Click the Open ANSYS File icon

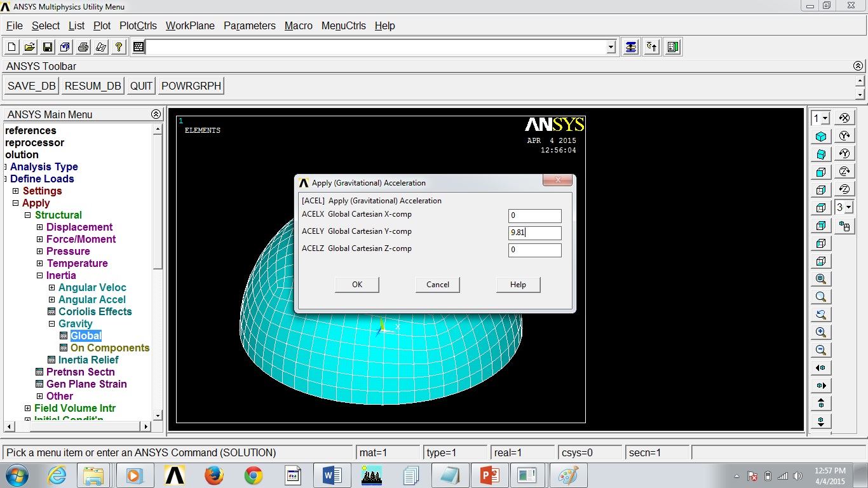(29, 47)
